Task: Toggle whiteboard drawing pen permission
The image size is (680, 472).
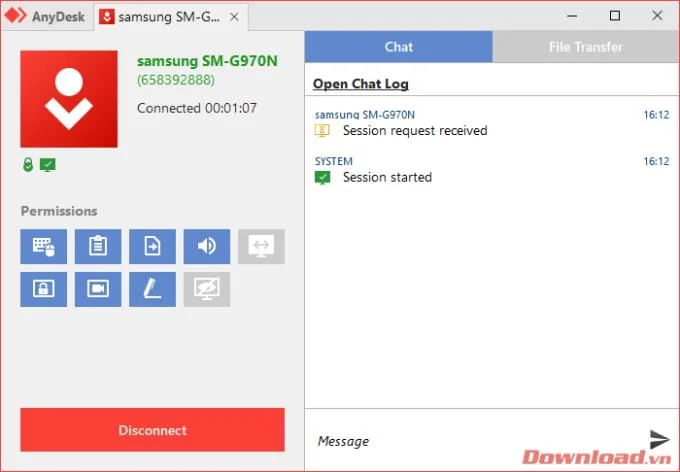Action: tap(152, 289)
